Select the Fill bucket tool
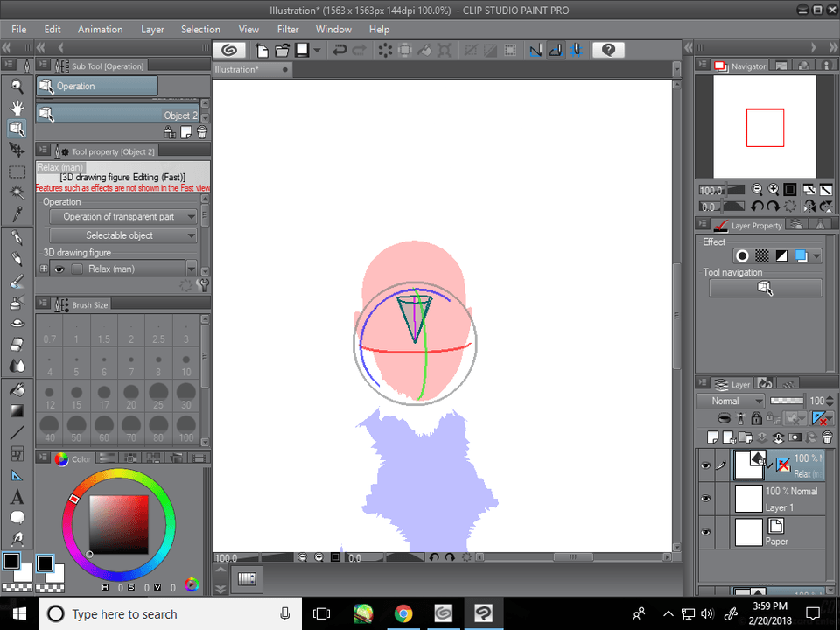This screenshot has height=630, width=840. coord(17,388)
